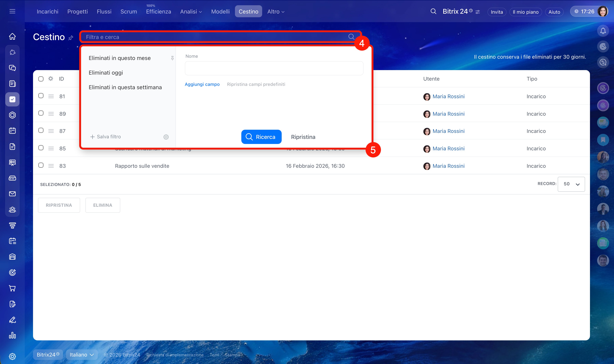614x364 pixels.
Task: Click the table column settings gear
Action: tap(51, 79)
